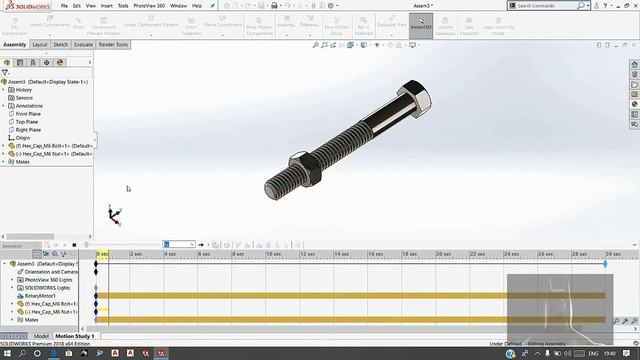Pin the SOLIDWORKS menu bar

[x=213, y=6]
